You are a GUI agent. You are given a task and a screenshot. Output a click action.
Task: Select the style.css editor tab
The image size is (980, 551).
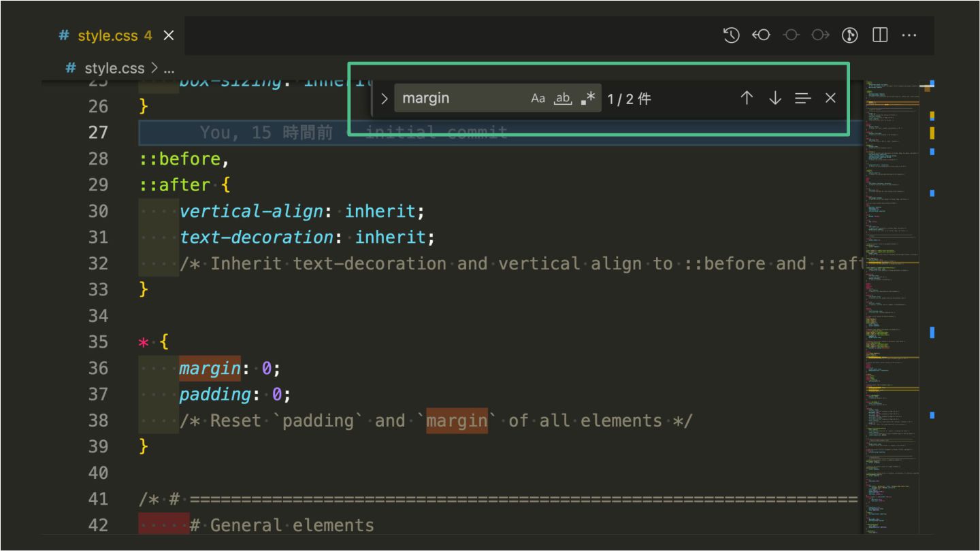tap(108, 35)
